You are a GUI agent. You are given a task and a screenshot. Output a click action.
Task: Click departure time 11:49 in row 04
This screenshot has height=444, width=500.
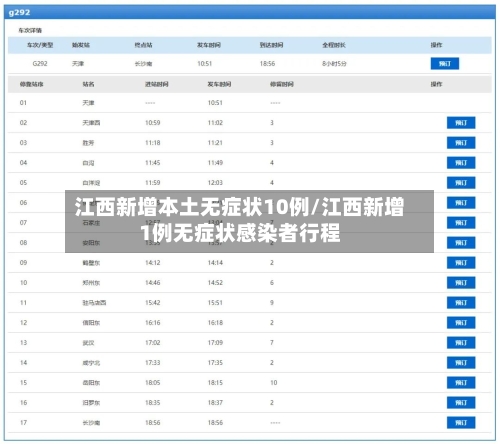pyautogui.click(x=215, y=163)
